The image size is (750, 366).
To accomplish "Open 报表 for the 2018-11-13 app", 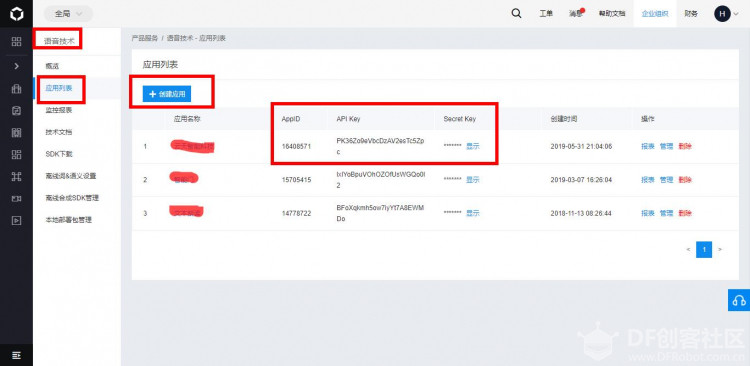I will coord(648,213).
